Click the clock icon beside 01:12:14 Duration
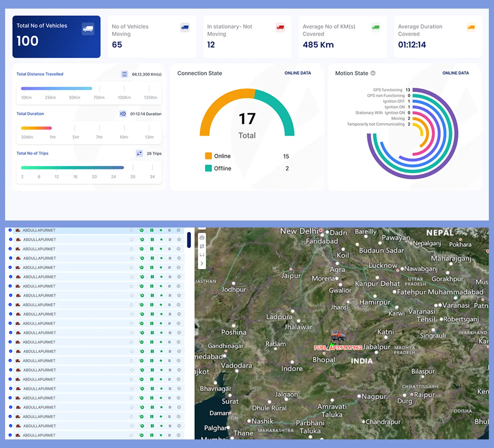 [123, 114]
